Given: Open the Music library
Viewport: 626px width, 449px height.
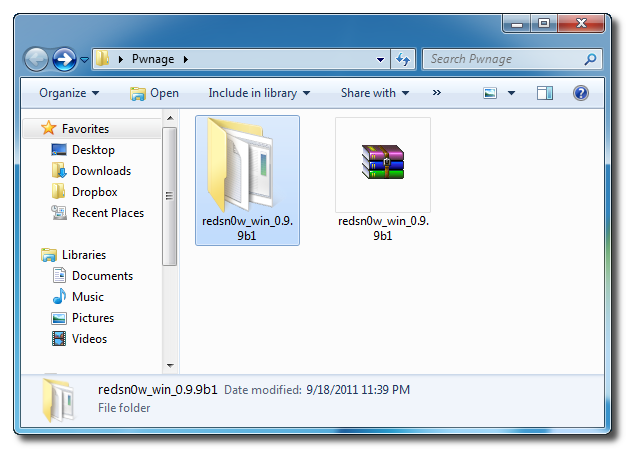Looking at the screenshot, I should click(88, 297).
